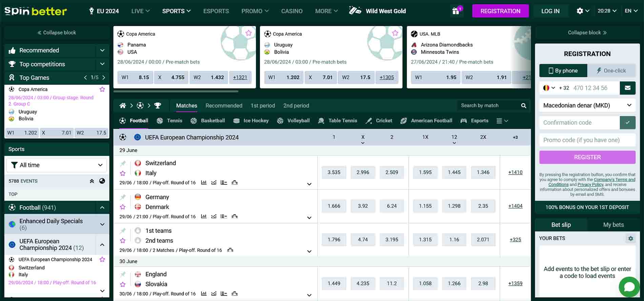644x301 pixels.
Task: Select the American Football sport
Action: 426,121
